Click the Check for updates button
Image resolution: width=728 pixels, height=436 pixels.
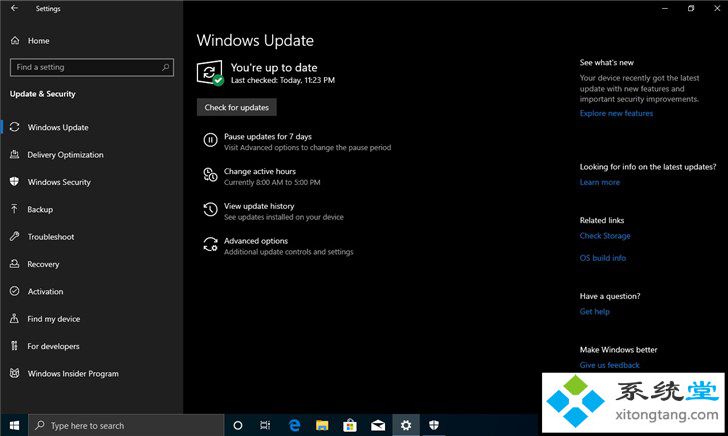[237, 107]
